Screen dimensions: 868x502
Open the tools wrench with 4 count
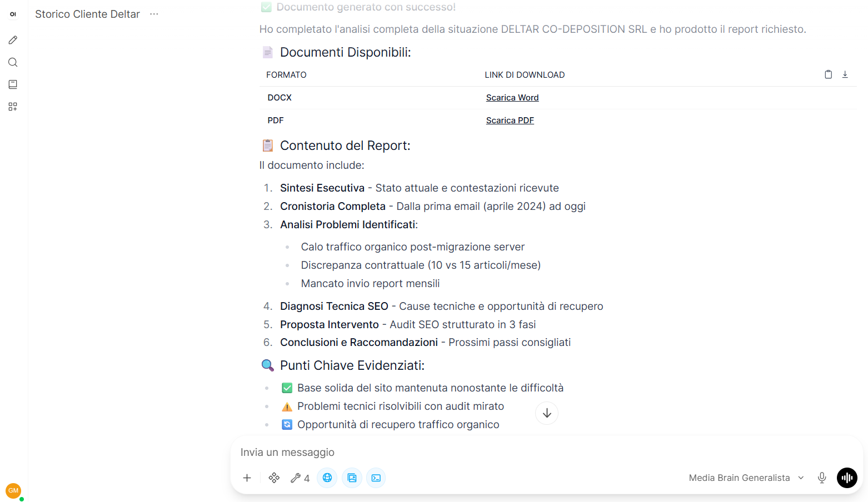(300, 478)
